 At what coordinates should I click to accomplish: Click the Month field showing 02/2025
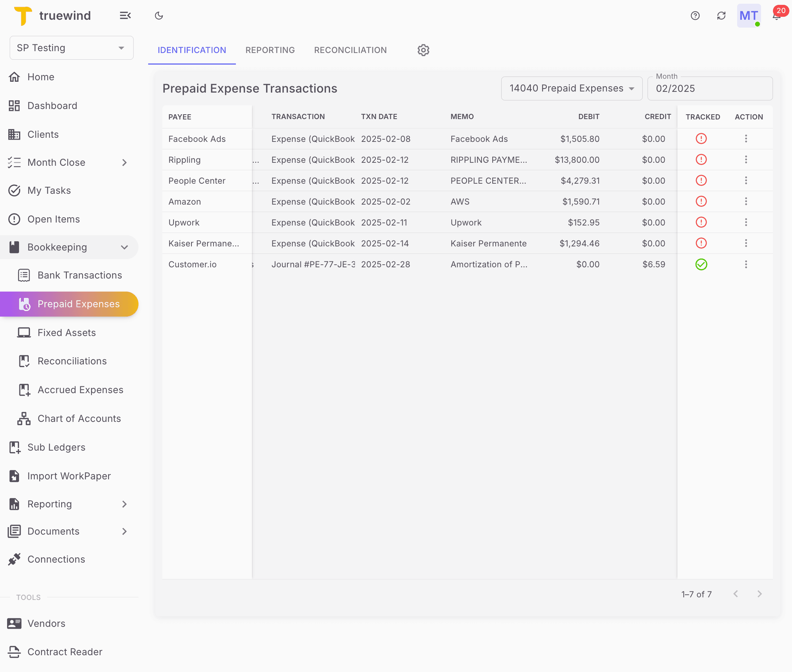tap(710, 88)
